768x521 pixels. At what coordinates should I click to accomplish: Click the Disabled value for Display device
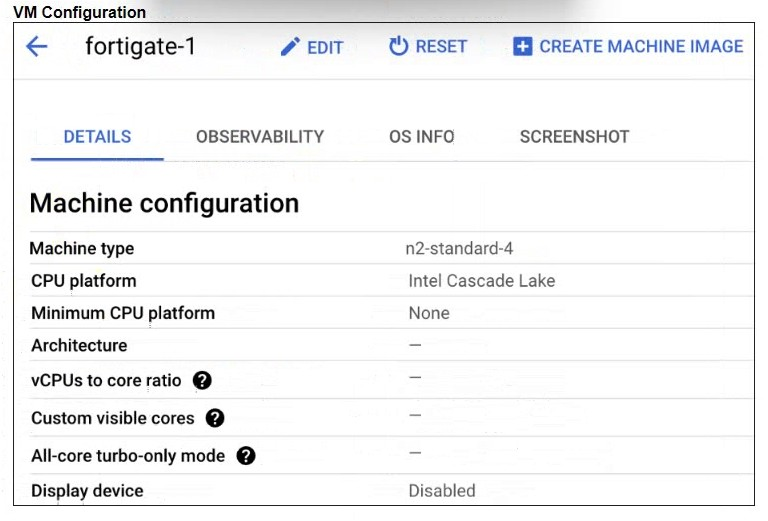tap(441, 491)
